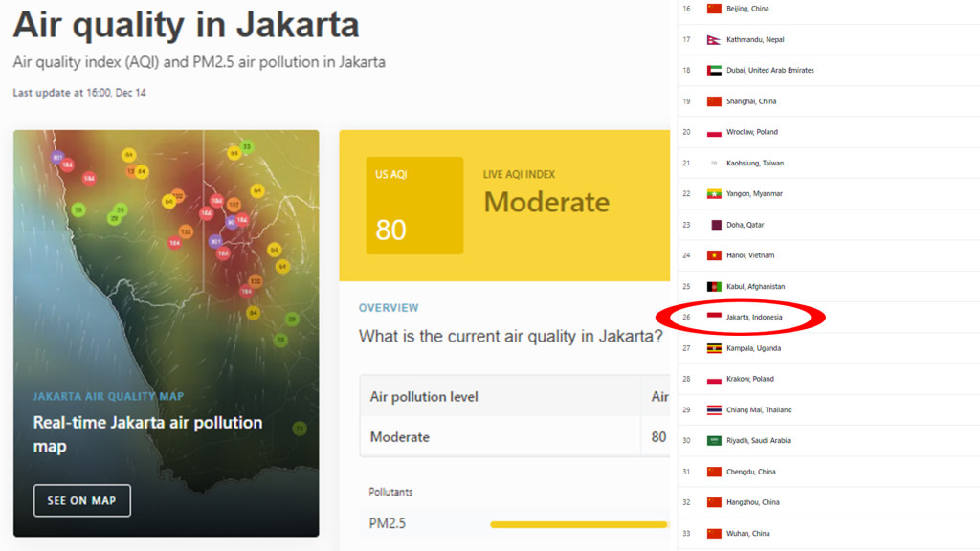Select Doha, Qatar city name
Image resolution: width=980 pixels, height=551 pixels.
[x=745, y=225]
